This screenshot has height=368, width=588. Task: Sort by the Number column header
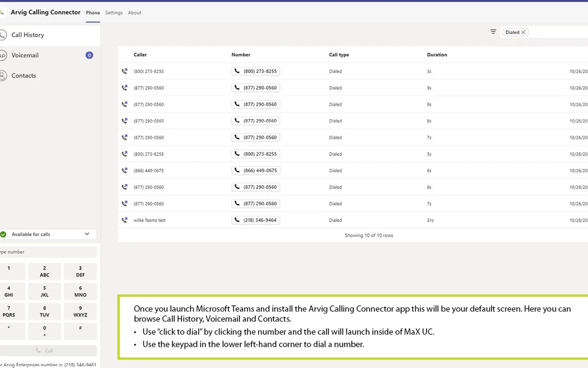pos(241,55)
